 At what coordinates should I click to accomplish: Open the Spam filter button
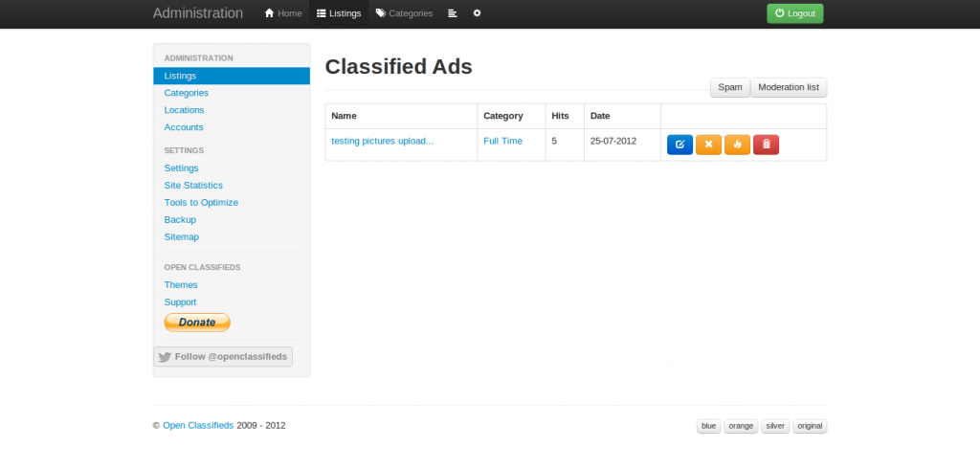730,87
